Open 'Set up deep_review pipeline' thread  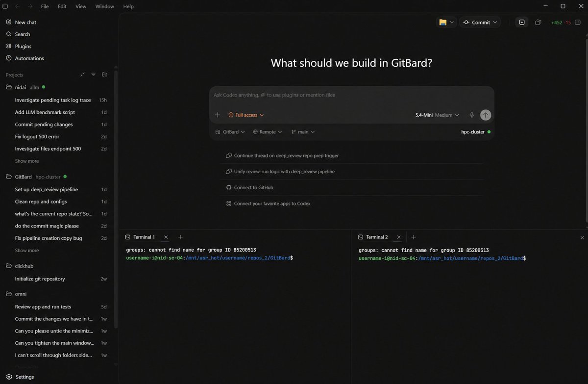click(47, 189)
